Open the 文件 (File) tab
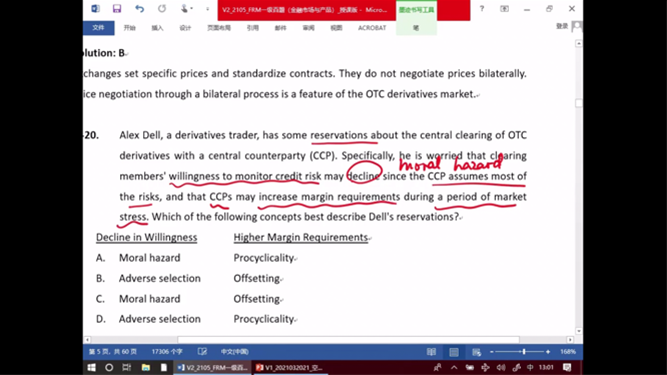The width and height of the screenshot is (667, 375). (x=98, y=28)
